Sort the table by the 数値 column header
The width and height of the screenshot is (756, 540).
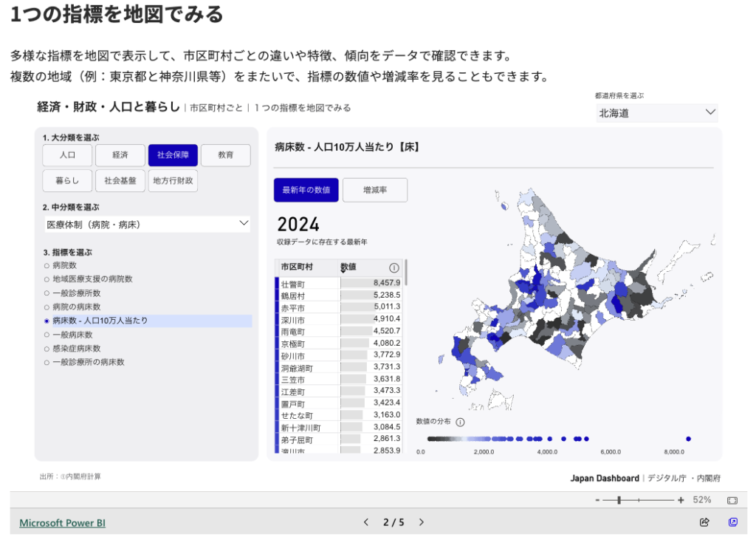(348, 267)
